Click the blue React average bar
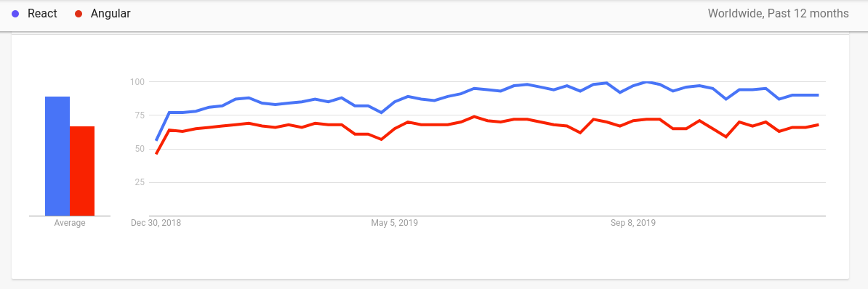 (57, 156)
